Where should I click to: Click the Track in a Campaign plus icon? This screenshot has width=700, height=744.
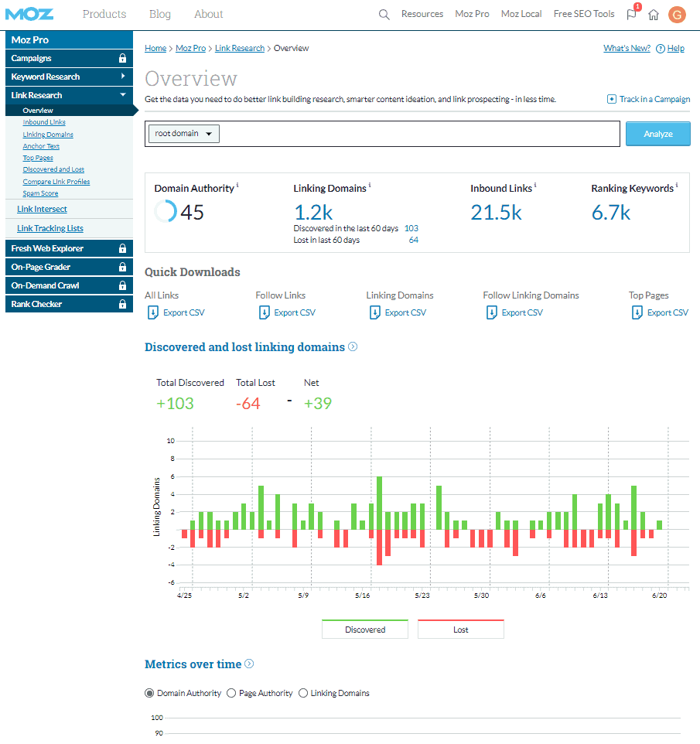point(612,99)
